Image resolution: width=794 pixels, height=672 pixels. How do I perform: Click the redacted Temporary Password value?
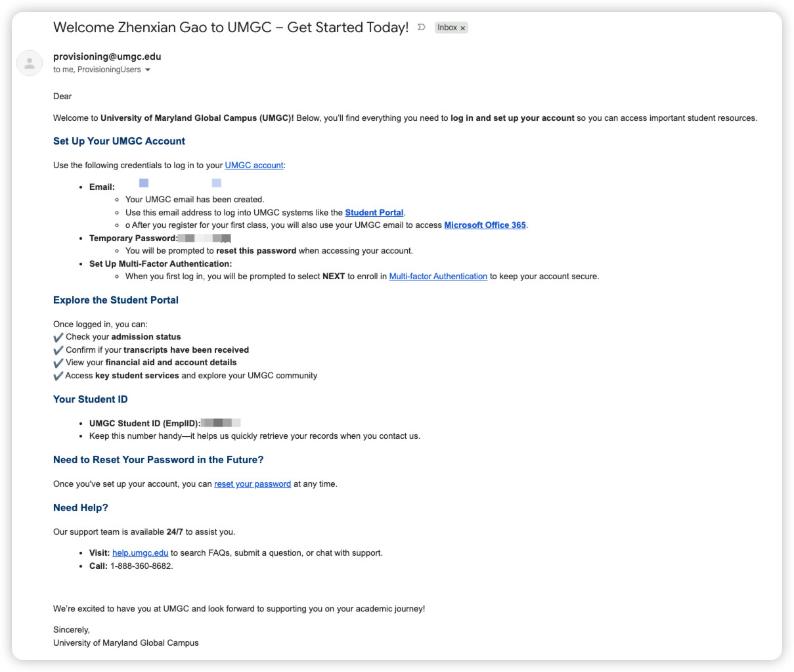pyautogui.click(x=204, y=238)
